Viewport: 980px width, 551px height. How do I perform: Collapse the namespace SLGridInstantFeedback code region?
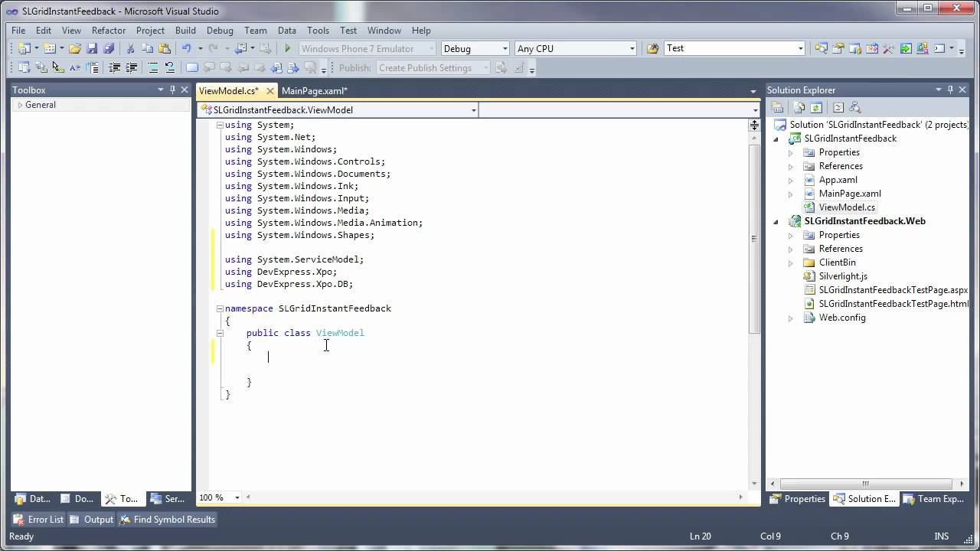(x=220, y=308)
